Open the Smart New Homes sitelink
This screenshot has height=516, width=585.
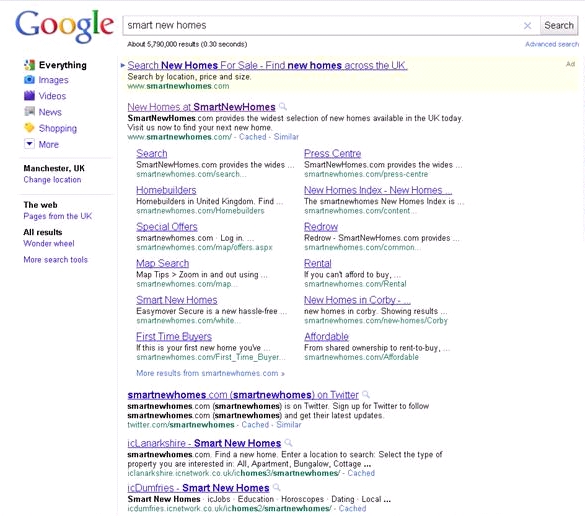click(x=176, y=300)
